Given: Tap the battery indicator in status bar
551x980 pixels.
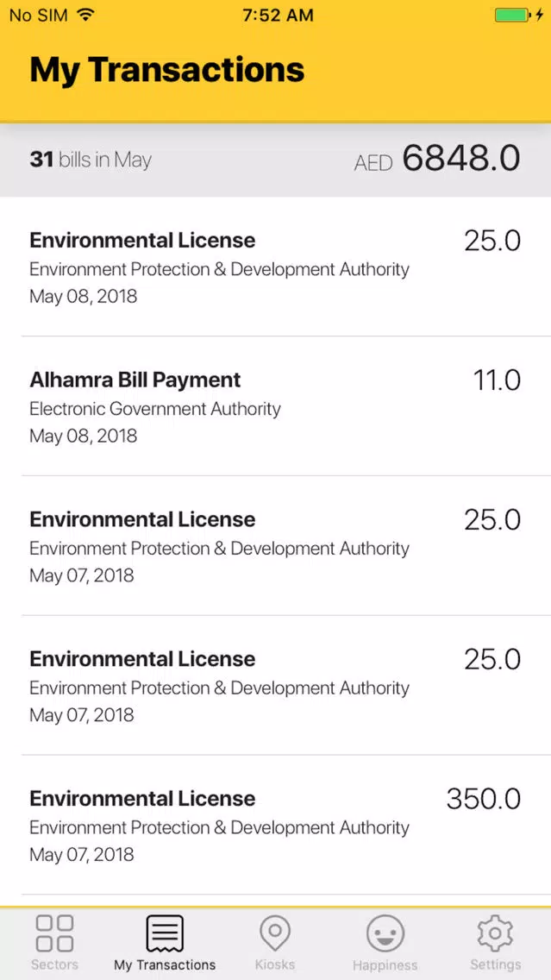Looking at the screenshot, I should [514, 15].
